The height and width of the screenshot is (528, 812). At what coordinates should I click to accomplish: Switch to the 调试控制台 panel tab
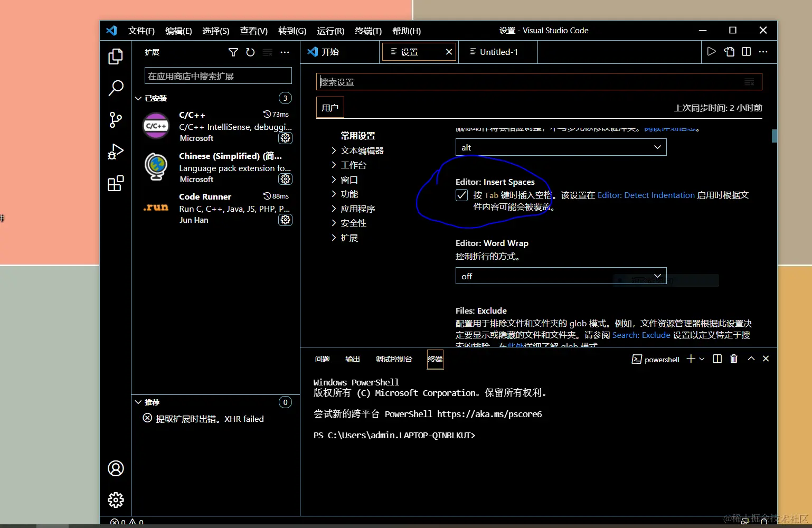point(394,359)
